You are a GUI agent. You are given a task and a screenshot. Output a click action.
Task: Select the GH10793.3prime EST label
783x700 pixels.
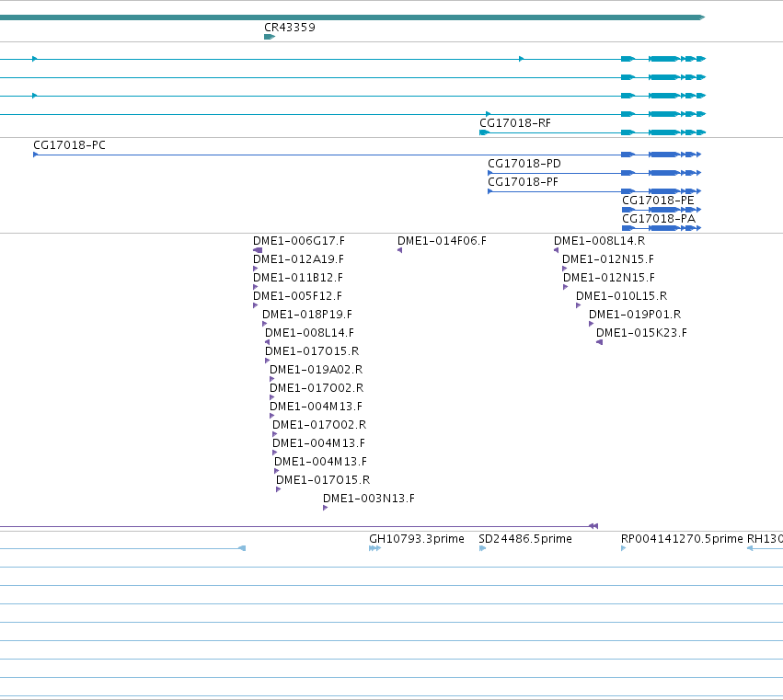pos(417,539)
